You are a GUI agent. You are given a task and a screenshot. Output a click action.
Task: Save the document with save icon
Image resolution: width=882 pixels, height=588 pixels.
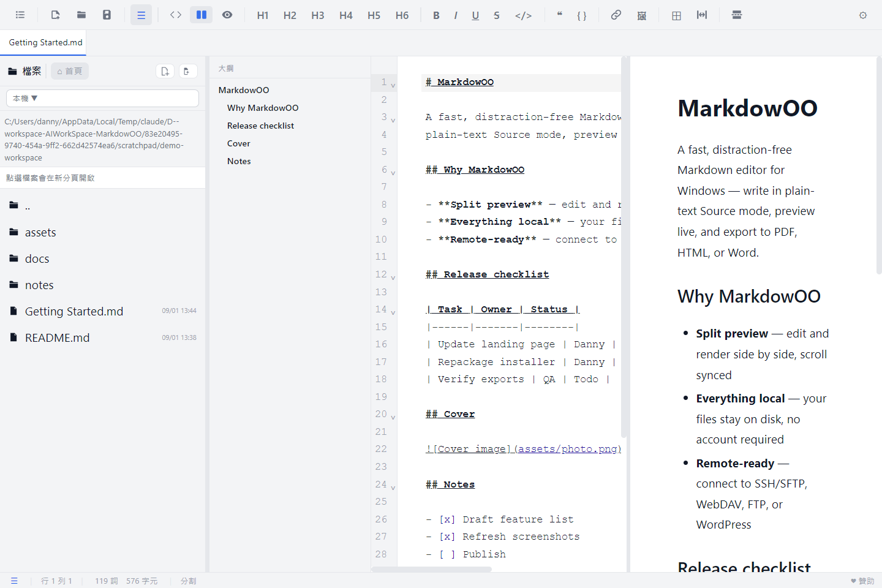pos(107,15)
